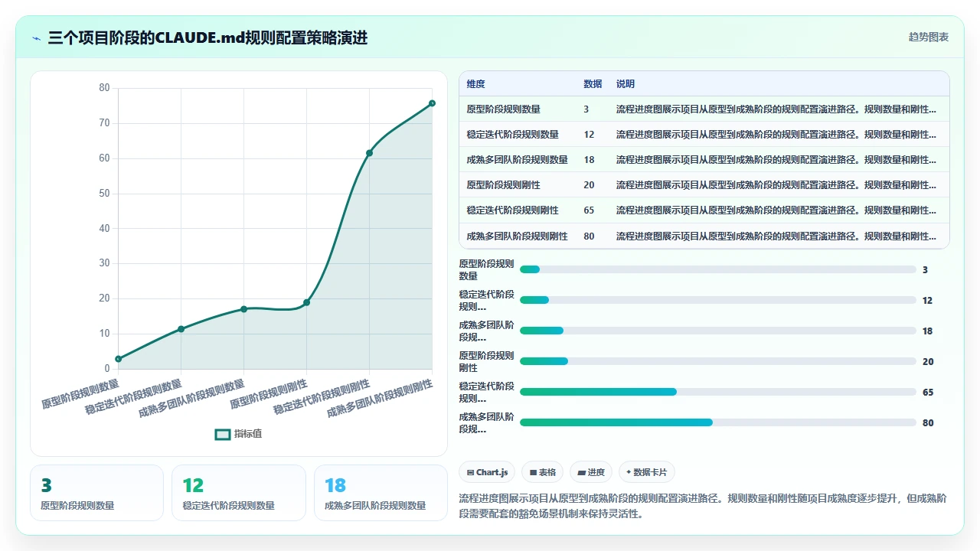Image resolution: width=980 pixels, height=551 pixels.
Task: Click the lightning icon beside the title
Action: click(37, 37)
